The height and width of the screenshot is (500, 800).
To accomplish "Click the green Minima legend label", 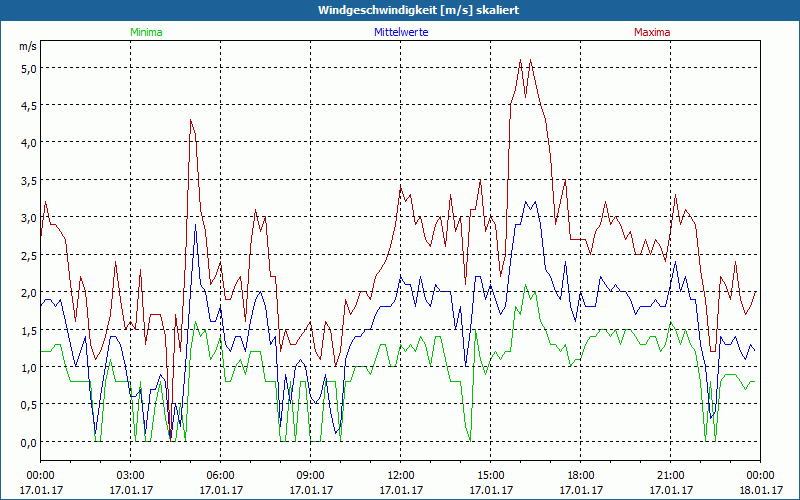I will click(146, 32).
